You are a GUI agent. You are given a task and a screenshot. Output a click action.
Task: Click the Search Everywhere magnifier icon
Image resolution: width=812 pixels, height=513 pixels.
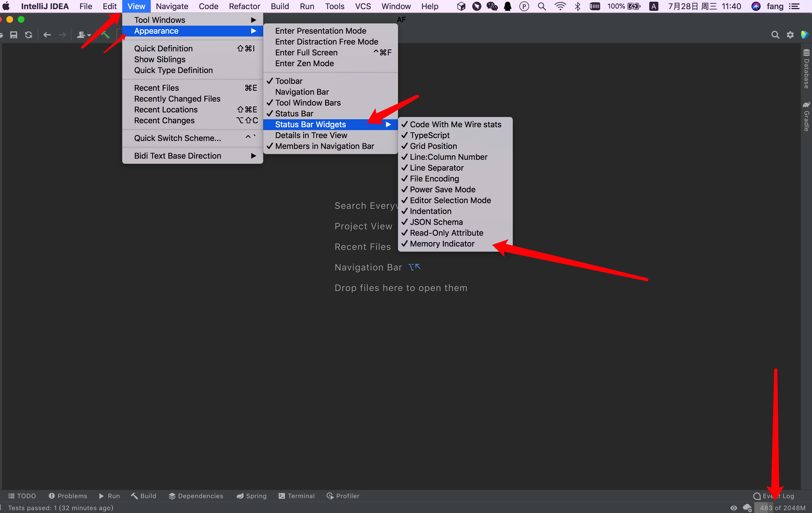pyautogui.click(x=775, y=35)
